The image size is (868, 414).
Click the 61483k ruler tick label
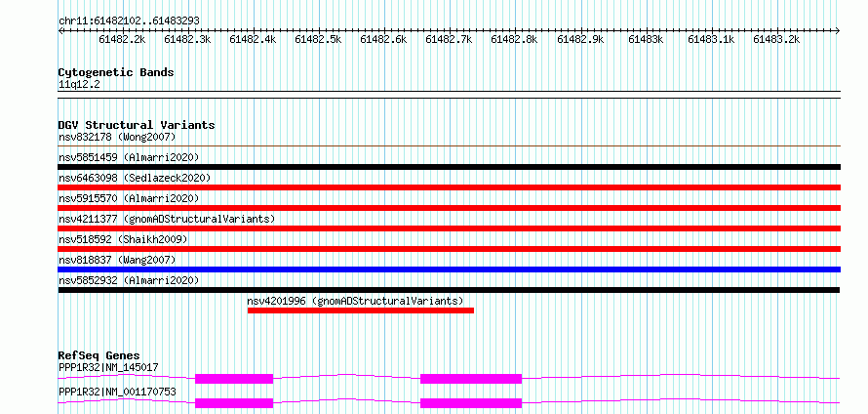[x=646, y=39]
